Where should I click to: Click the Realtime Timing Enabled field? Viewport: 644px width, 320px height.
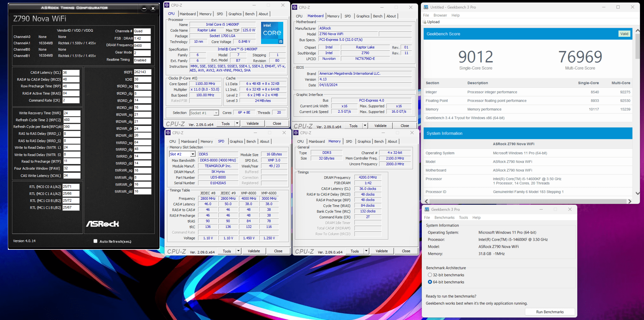coord(142,60)
